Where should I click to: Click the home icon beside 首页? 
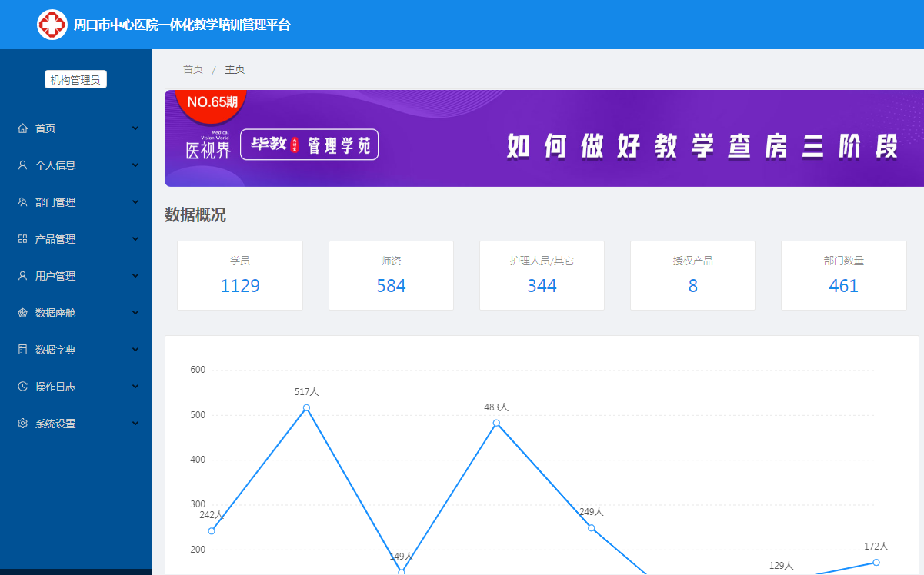[x=22, y=128]
